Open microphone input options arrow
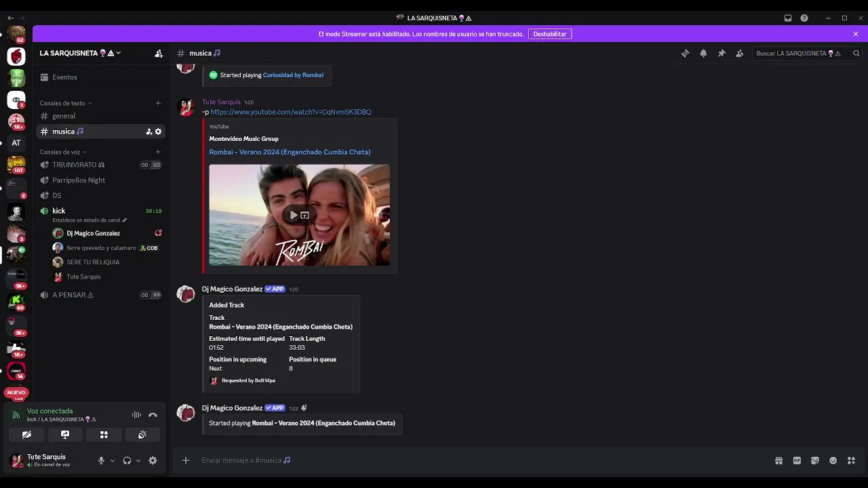This screenshot has width=868, height=488. (x=113, y=460)
